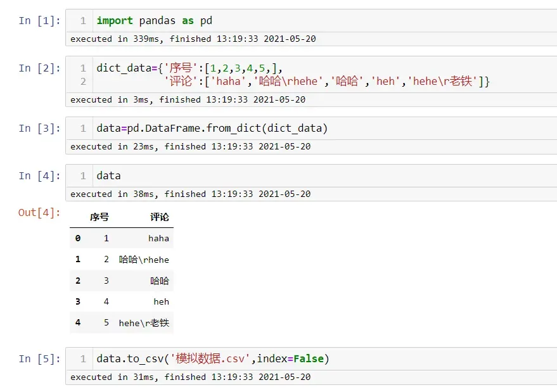Click the In [1] cell prompt
The height and width of the screenshot is (392, 557).
click(39, 21)
